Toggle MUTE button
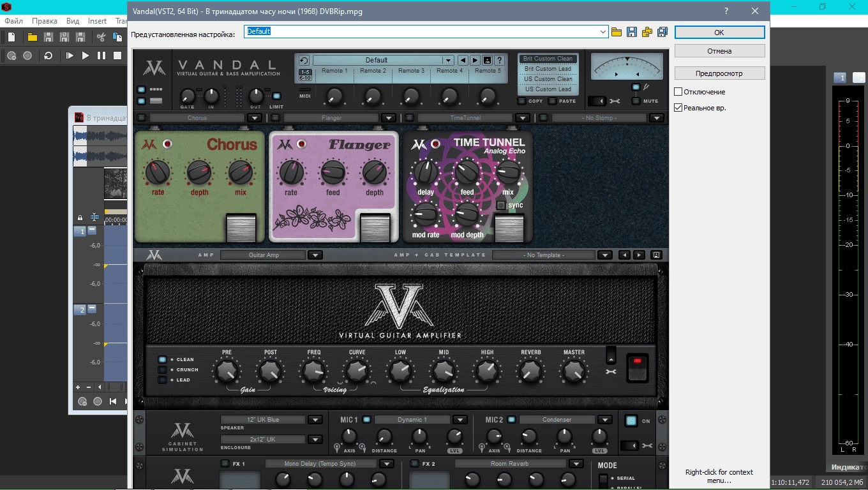868x490 pixels. coord(636,101)
